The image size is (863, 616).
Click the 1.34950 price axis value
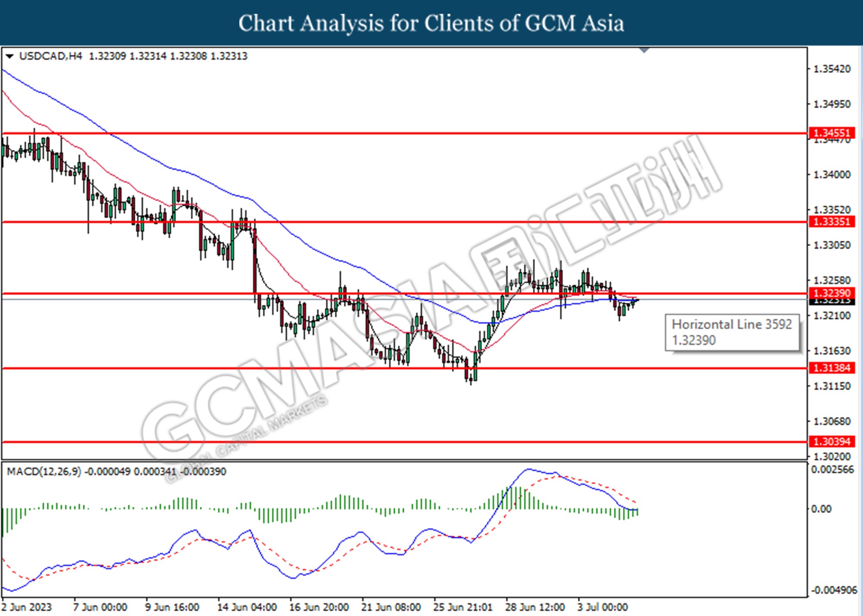tap(832, 104)
